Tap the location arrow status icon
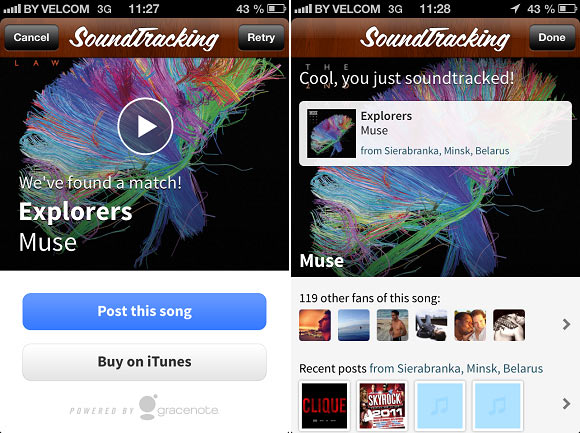 pyautogui.click(x=515, y=9)
